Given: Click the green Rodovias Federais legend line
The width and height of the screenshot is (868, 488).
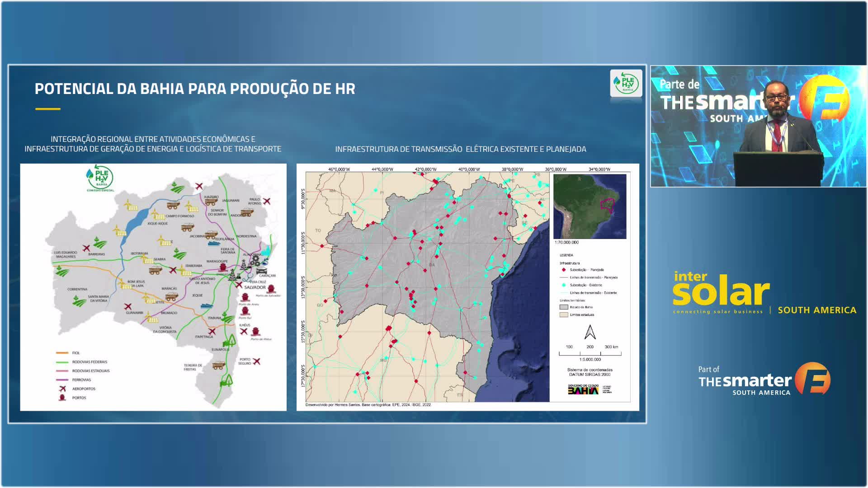Looking at the screenshot, I should click(62, 362).
